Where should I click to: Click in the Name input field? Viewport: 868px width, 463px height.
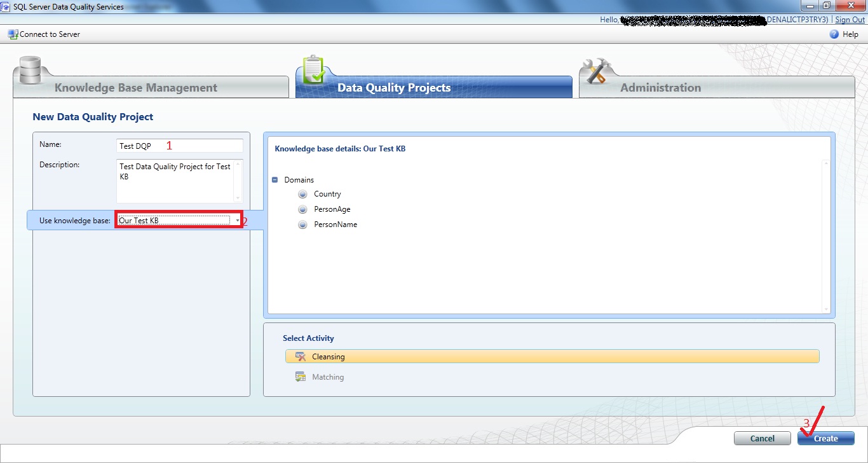pyautogui.click(x=180, y=146)
